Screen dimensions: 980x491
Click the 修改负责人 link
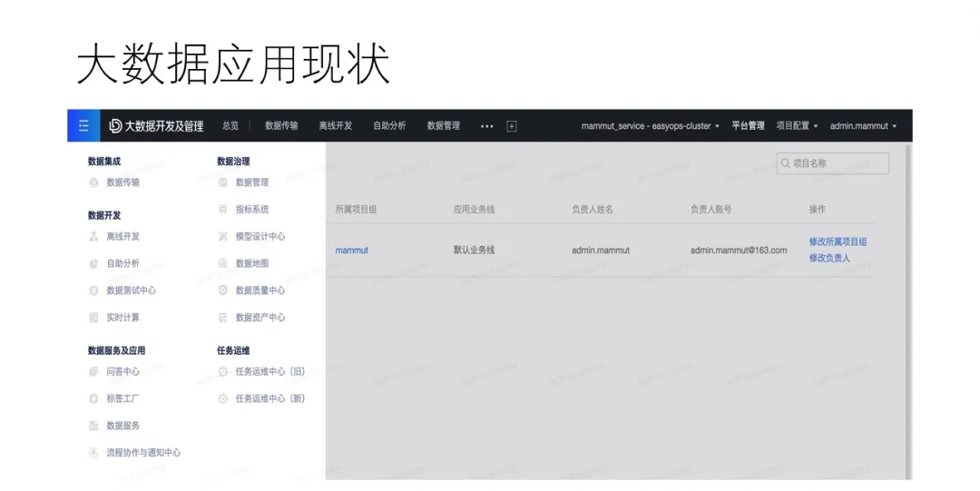[829, 259]
